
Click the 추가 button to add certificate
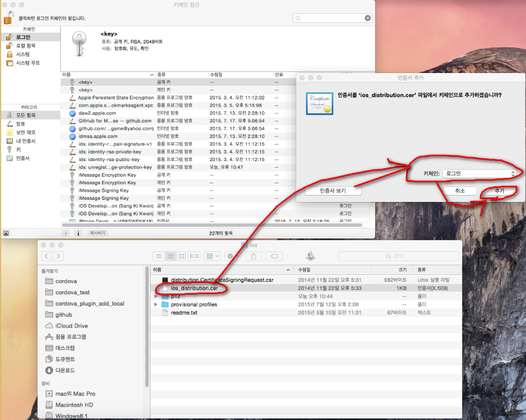(x=499, y=191)
